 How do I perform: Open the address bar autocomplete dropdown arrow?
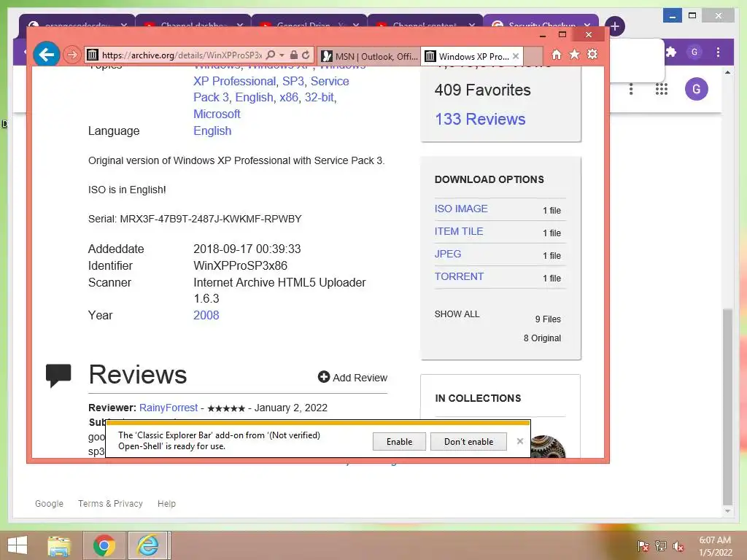pos(282,55)
